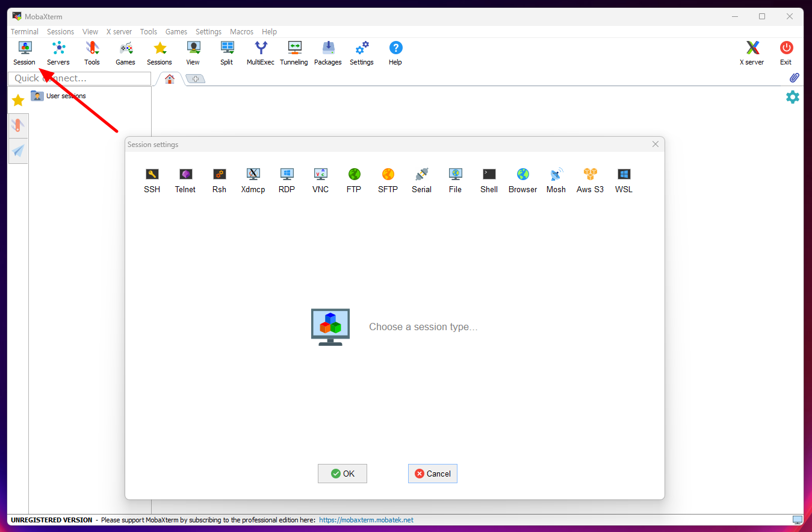Screen dimensions: 812x532
Task: Open the MultiExec toolbar icon
Action: click(261, 53)
